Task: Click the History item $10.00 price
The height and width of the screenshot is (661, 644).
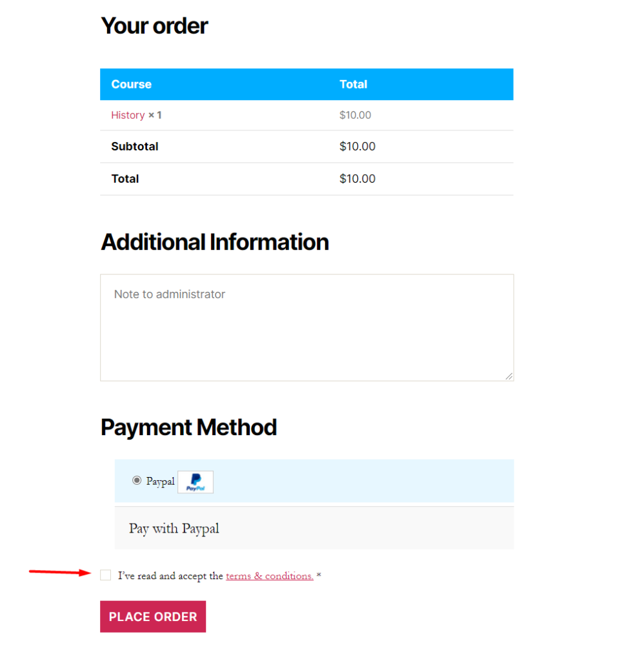Action: click(356, 115)
